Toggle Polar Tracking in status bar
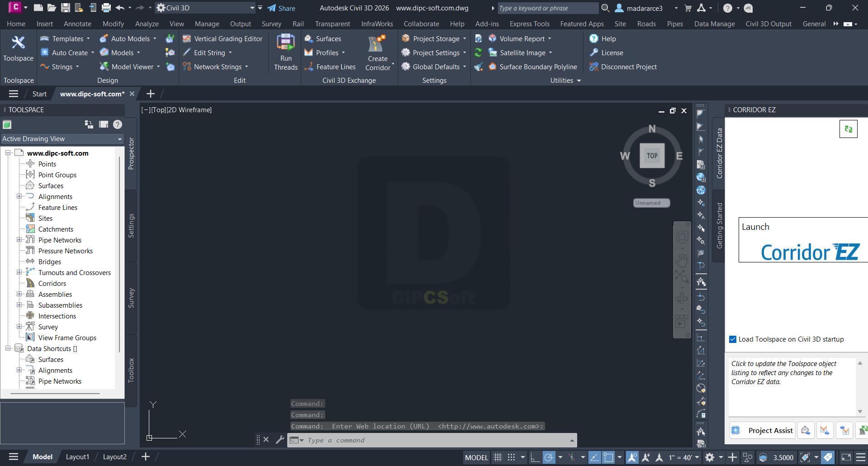 [549, 457]
